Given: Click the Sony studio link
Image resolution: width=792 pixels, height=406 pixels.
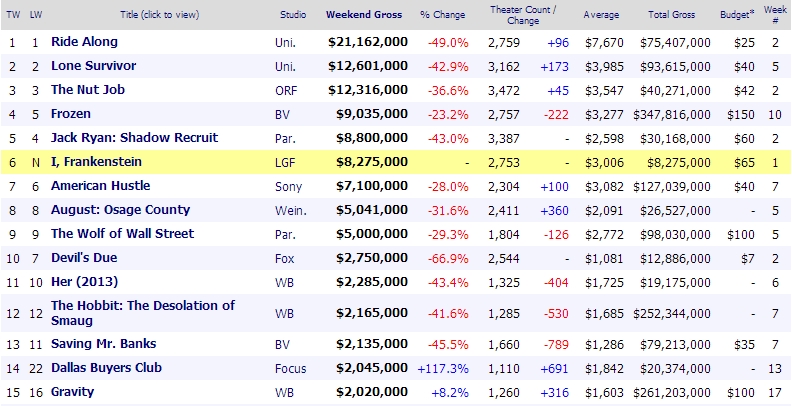Looking at the screenshot, I should (287, 186).
